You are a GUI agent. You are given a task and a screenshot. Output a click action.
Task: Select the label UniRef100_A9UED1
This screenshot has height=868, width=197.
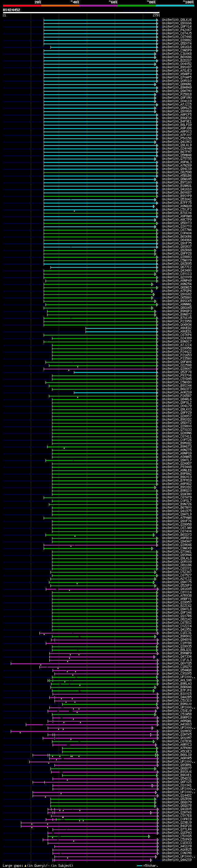(177, 332)
